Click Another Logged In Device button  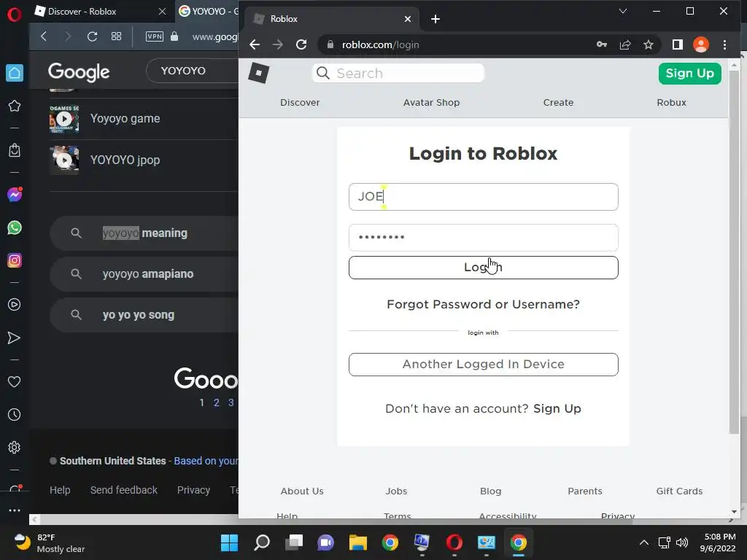[x=483, y=365]
